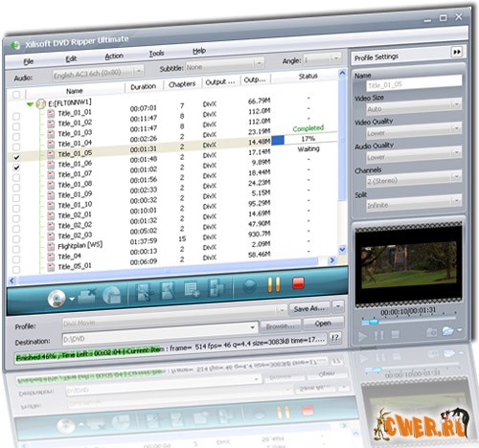Open the File menu

tap(28, 61)
